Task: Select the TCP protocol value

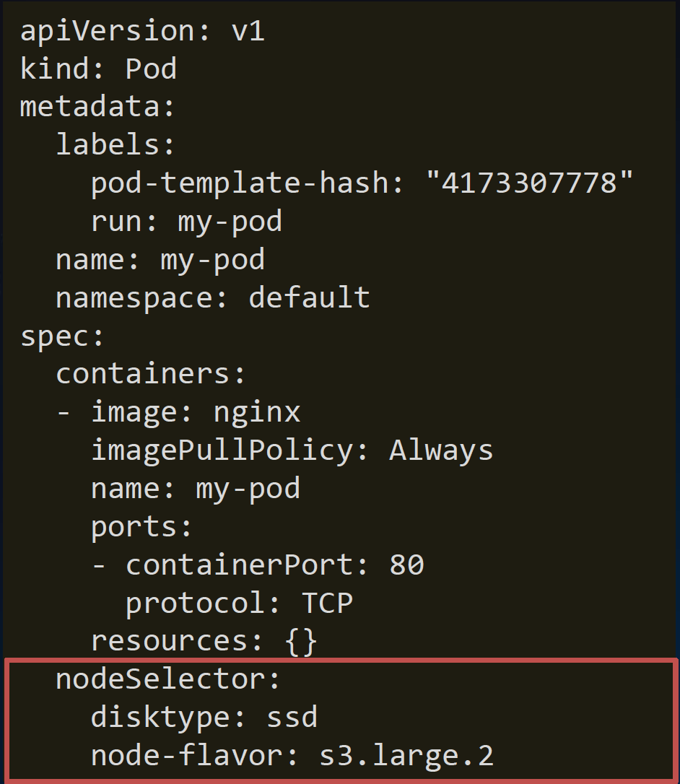Action: (x=326, y=603)
